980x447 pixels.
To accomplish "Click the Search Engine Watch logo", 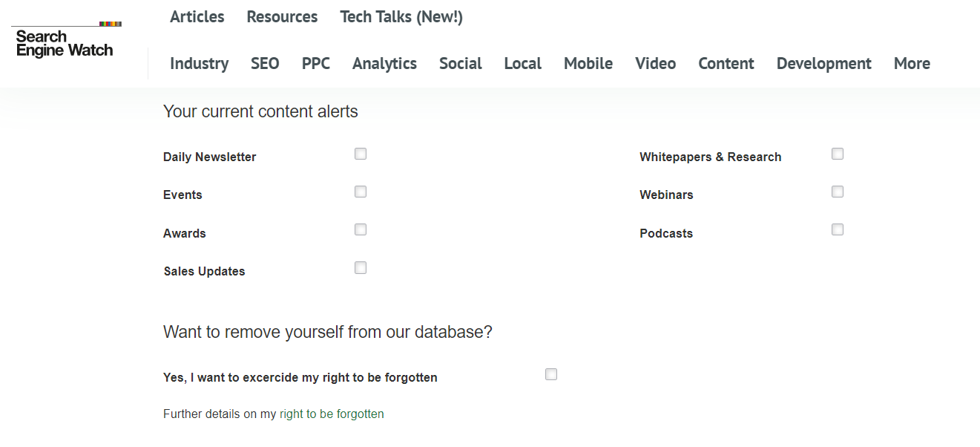I will (x=66, y=40).
